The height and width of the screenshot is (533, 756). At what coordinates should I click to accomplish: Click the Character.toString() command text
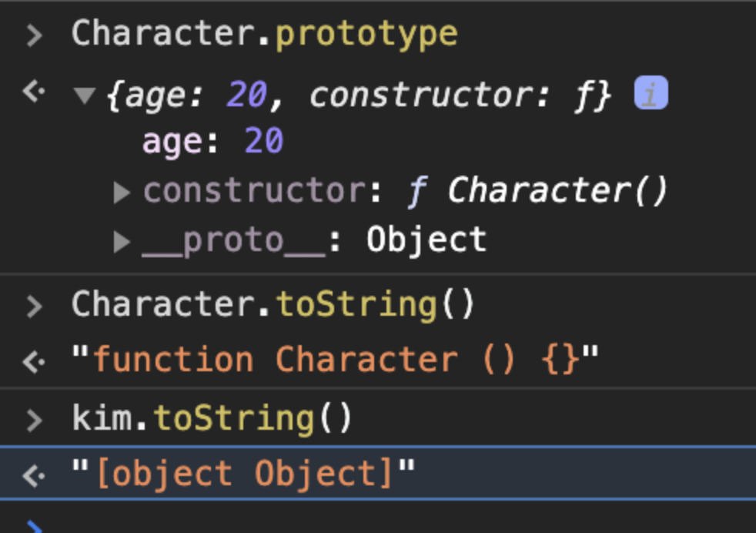(x=273, y=305)
